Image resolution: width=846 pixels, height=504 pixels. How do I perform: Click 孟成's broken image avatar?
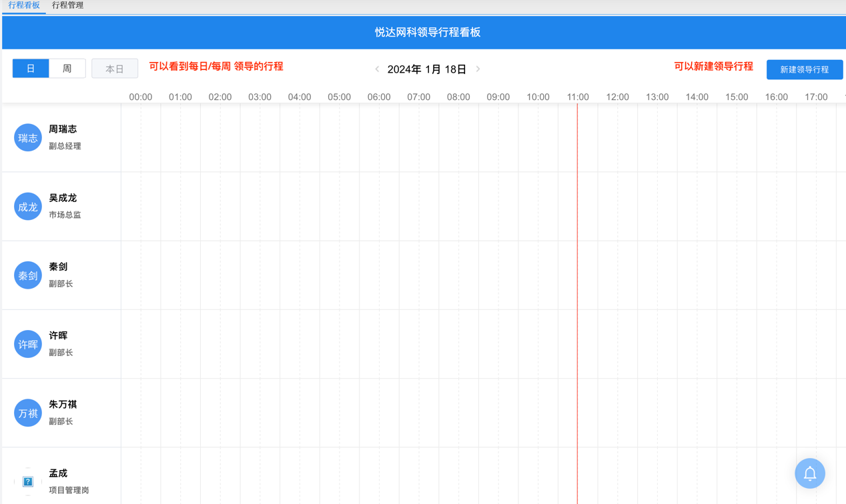28,481
